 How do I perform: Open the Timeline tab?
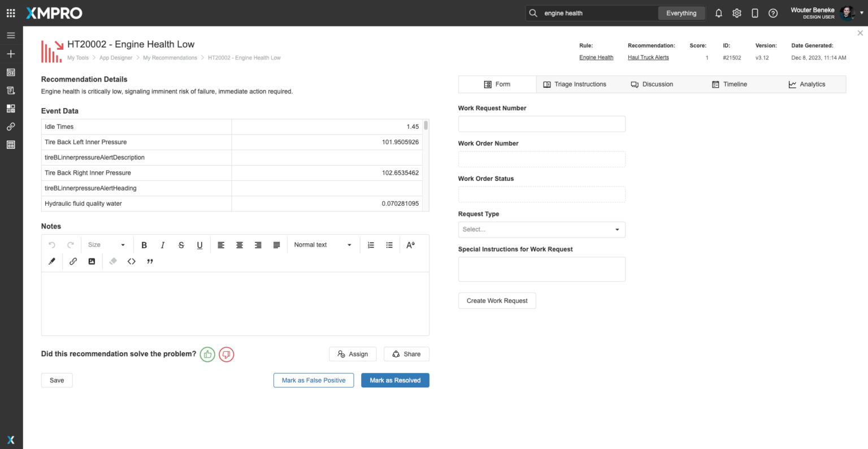point(730,84)
